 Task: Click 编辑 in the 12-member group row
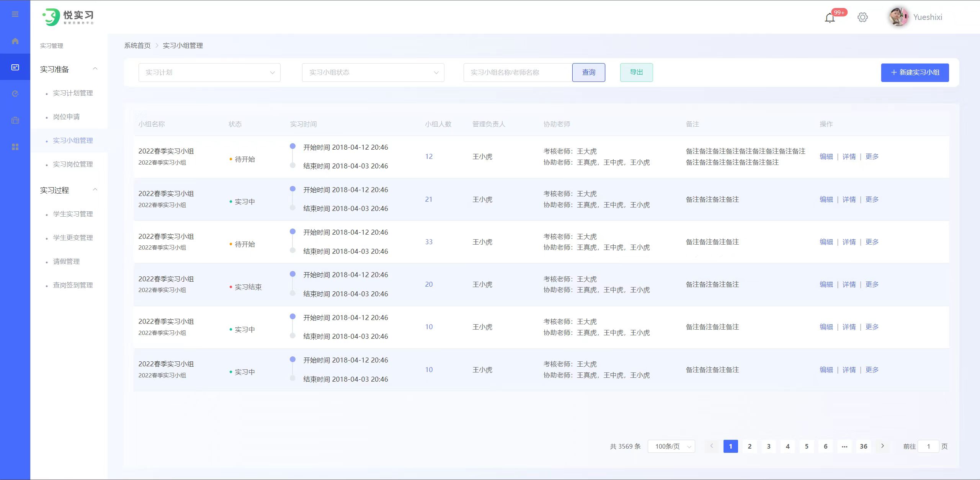point(826,157)
